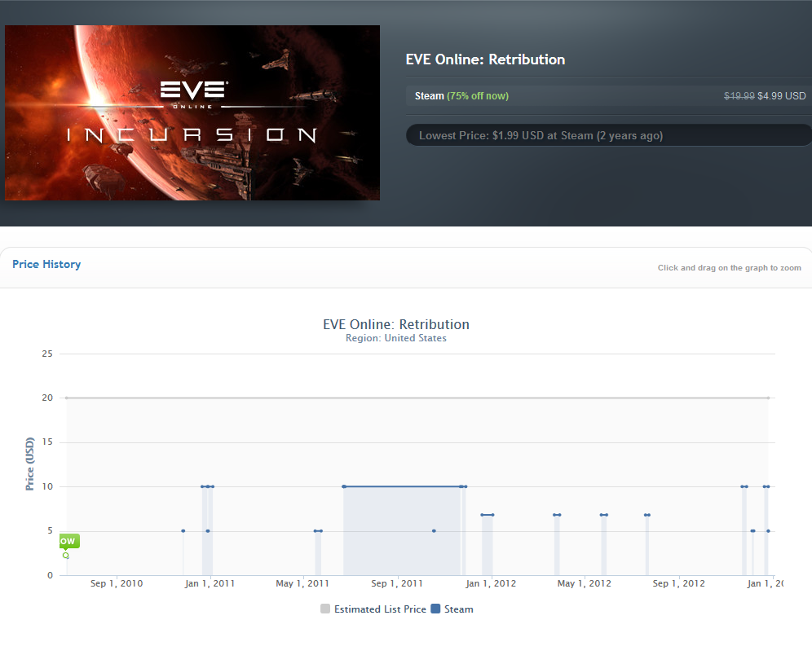Click the 'Click and drag on the graph to zoom' hint
The height and width of the screenshot is (655, 812).
pos(729,267)
